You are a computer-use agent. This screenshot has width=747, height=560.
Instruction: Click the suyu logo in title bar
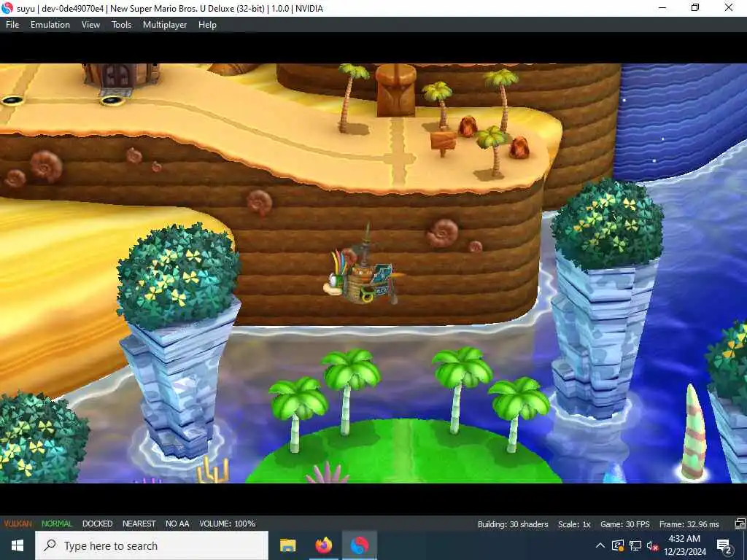click(x=7, y=8)
